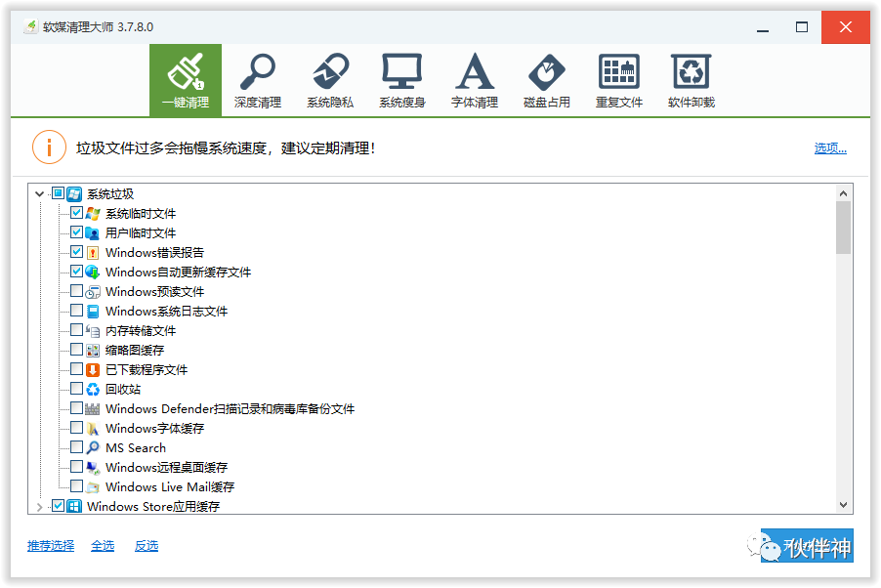Click the scrollbar down arrow
Screen dimensions: 881x588
(x=843, y=505)
